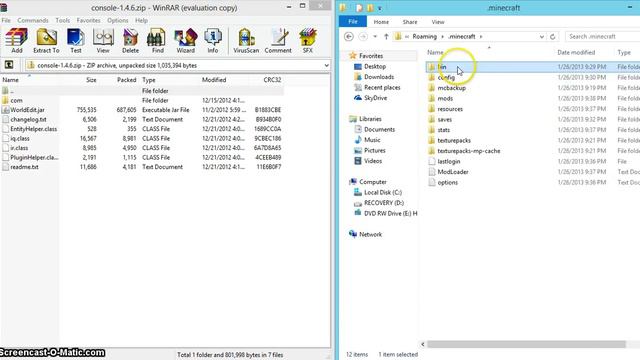Open the Commands menu
Image resolution: width=640 pixels, height=360 pixels.
pos(33,20)
